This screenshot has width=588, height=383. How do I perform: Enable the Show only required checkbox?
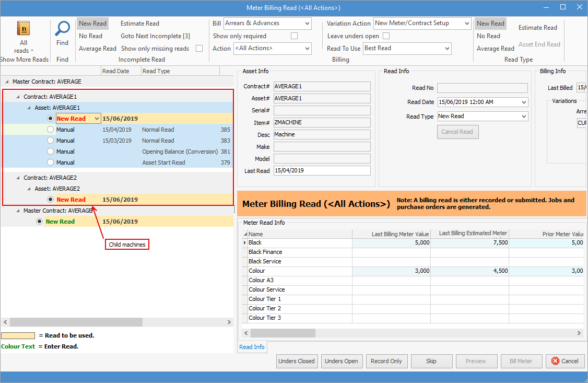(x=294, y=36)
